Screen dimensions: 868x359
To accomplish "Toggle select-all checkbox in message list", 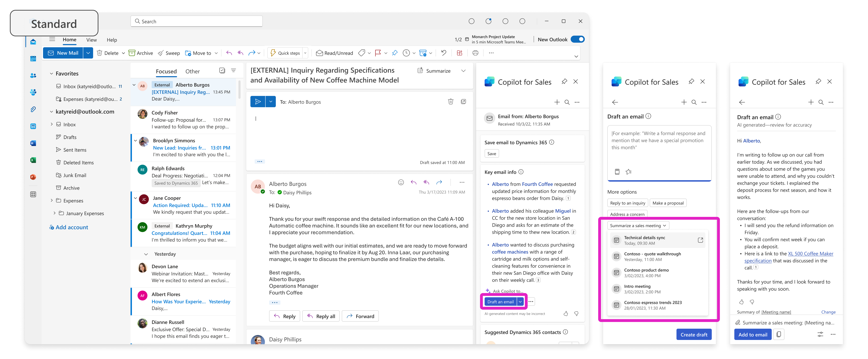I will 222,70.
